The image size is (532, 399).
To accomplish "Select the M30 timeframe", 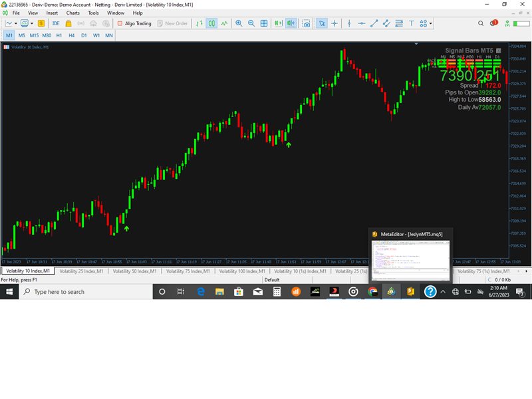I will click(47, 35).
